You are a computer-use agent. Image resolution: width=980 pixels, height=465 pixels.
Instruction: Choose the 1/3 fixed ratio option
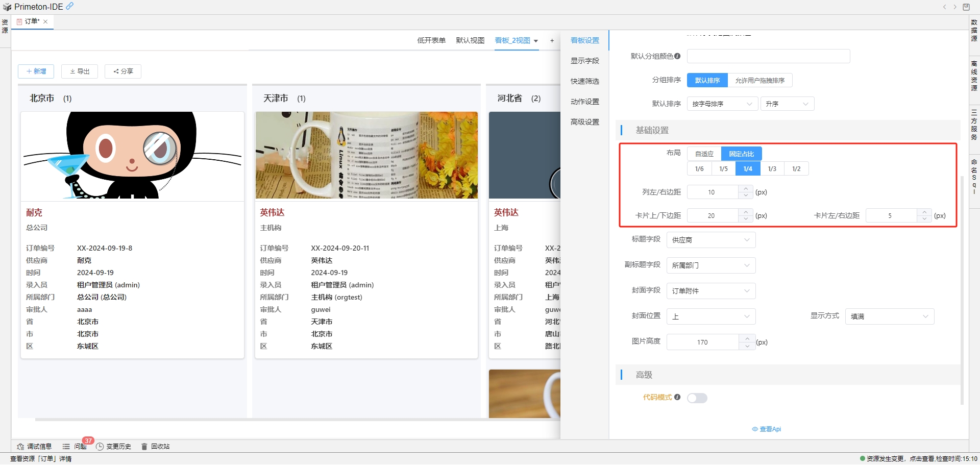(x=772, y=169)
